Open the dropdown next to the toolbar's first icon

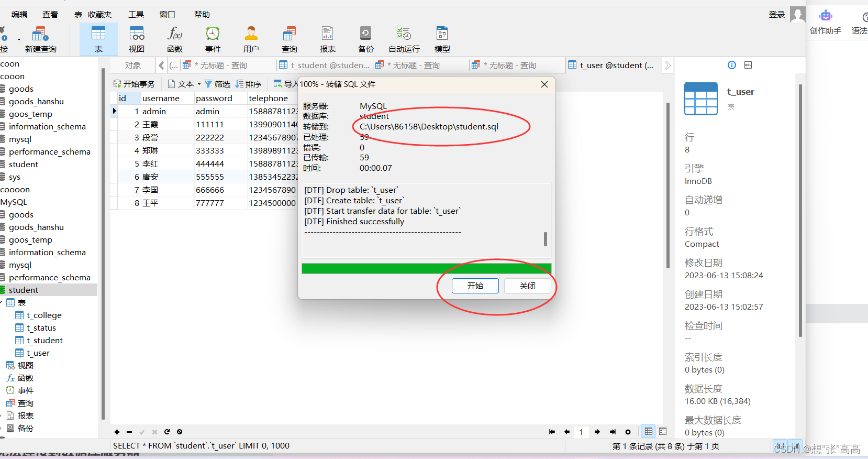(19, 39)
